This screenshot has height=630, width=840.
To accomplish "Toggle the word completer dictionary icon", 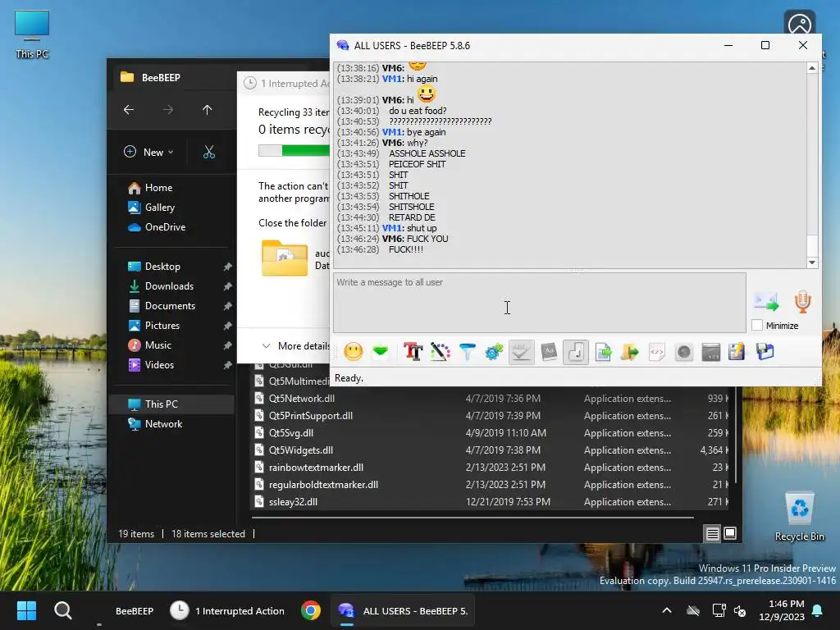I will click(x=549, y=352).
